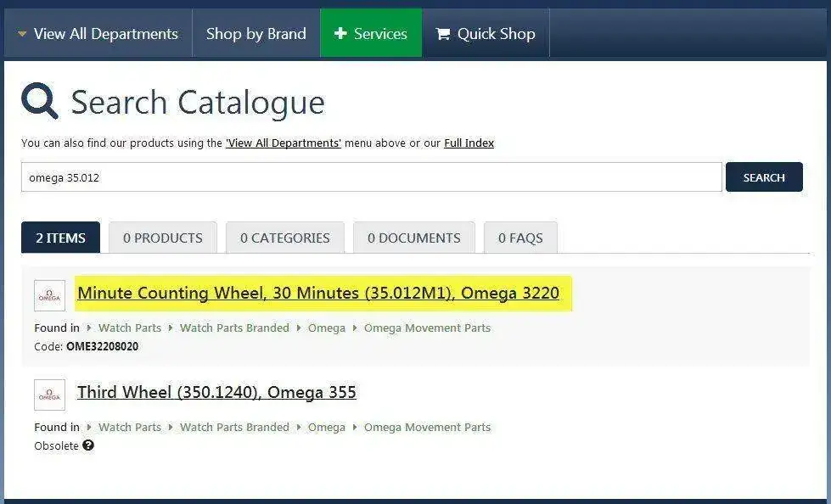Follow the Full Index link

[x=469, y=143]
